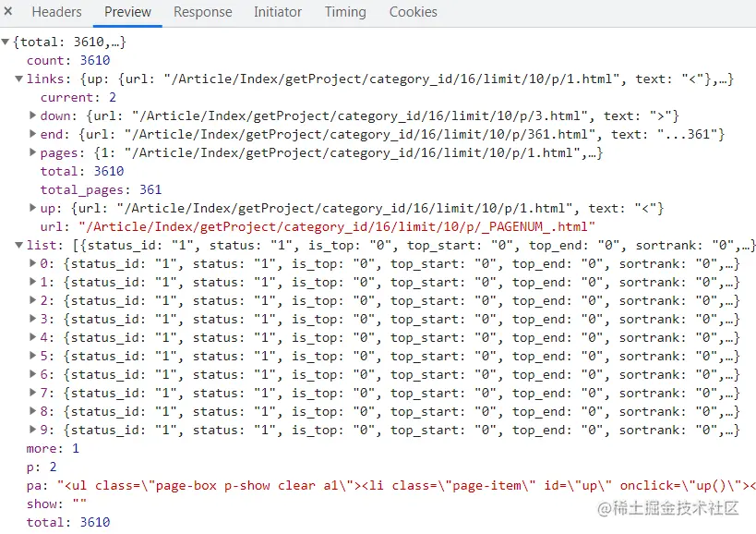Expand the end object arrow

coord(33,134)
